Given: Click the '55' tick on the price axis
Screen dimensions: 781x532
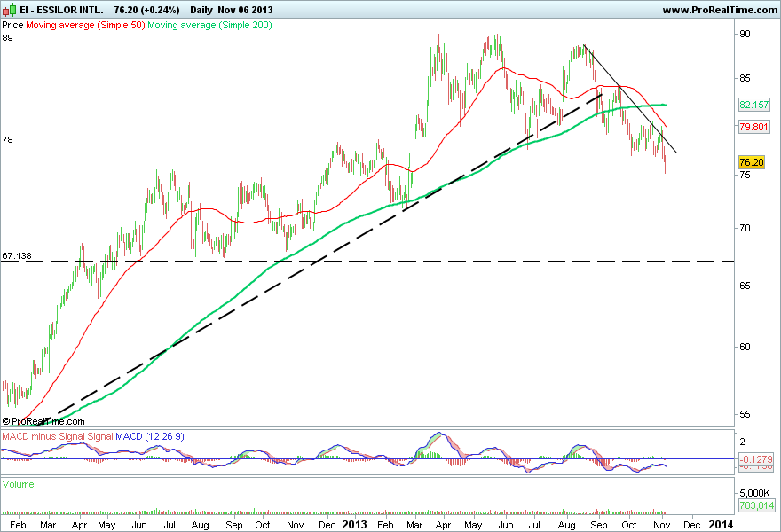Looking at the screenshot, I should click(x=745, y=414).
